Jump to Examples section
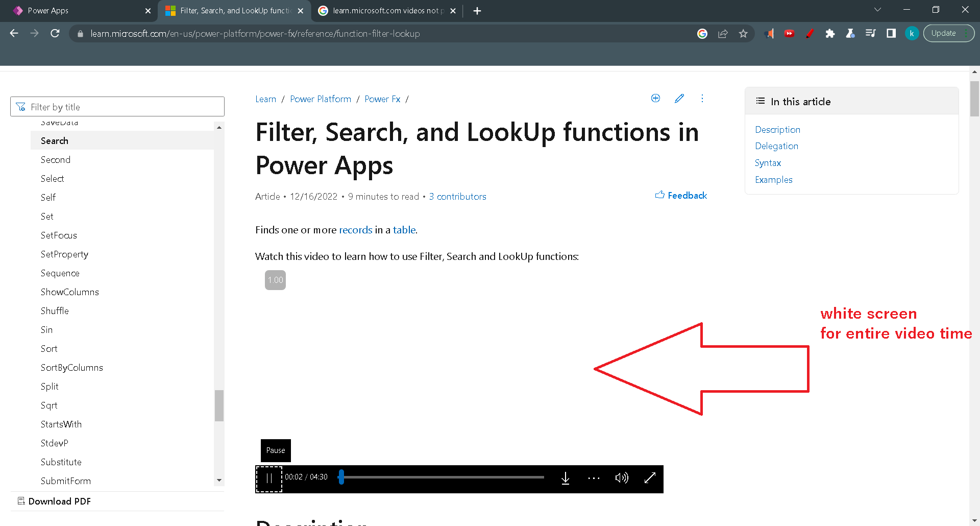The height and width of the screenshot is (526, 980). (774, 180)
